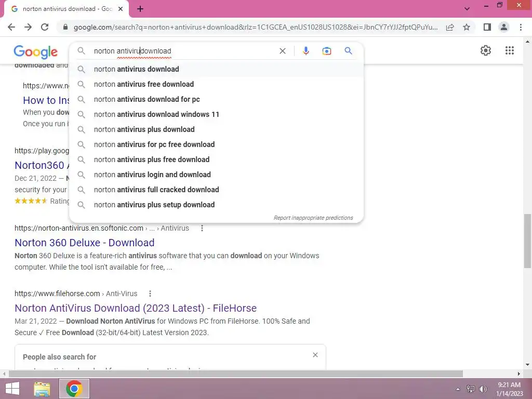Open "Norton 360 Deluxe - Download" result
The width and height of the screenshot is (532, 399).
(85, 243)
